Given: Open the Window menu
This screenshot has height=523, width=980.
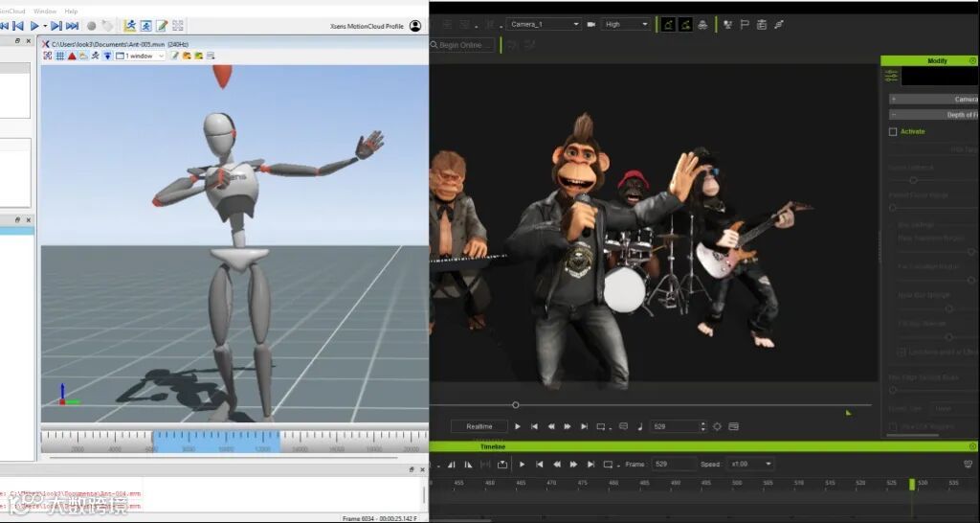Looking at the screenshot, I should pyautogui.click(x=45, y=11).
